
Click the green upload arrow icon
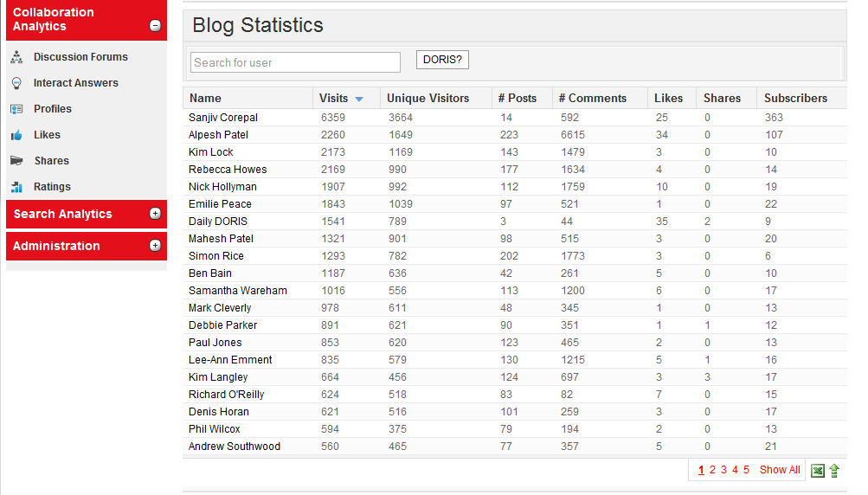[834, 471]
